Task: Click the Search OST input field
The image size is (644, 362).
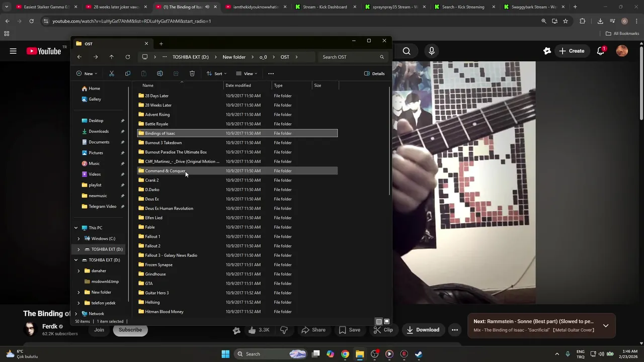Action: (354, 57)
